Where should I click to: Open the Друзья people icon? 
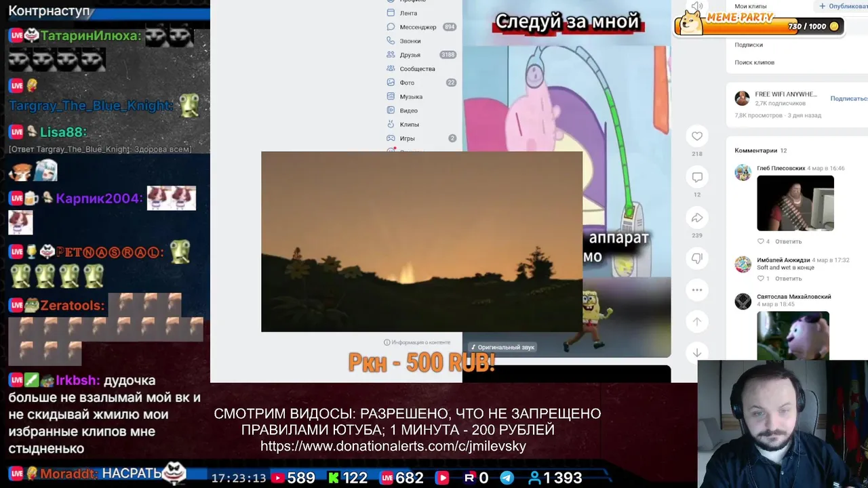(391, 55)
